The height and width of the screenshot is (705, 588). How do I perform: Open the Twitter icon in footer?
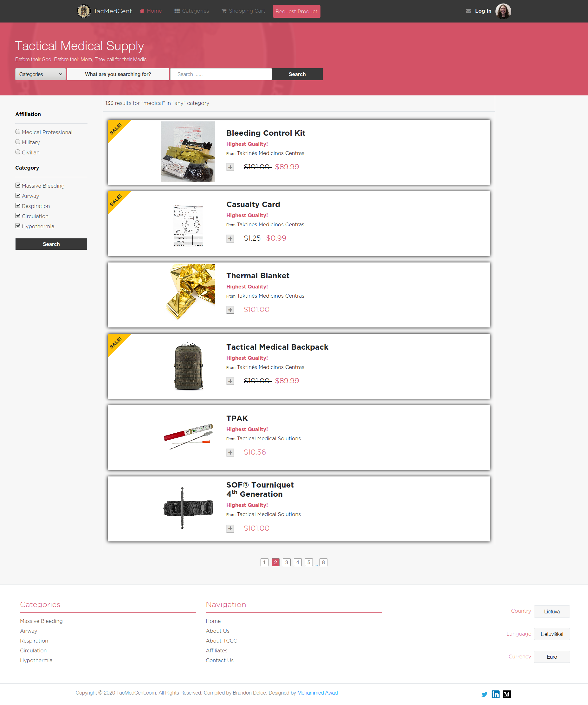tap(484, 694)
